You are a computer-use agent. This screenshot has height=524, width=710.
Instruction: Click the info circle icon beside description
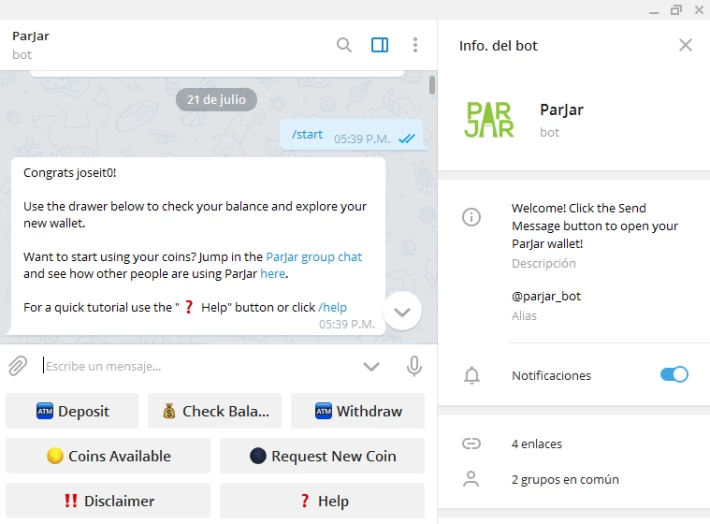tap(471, 217)
